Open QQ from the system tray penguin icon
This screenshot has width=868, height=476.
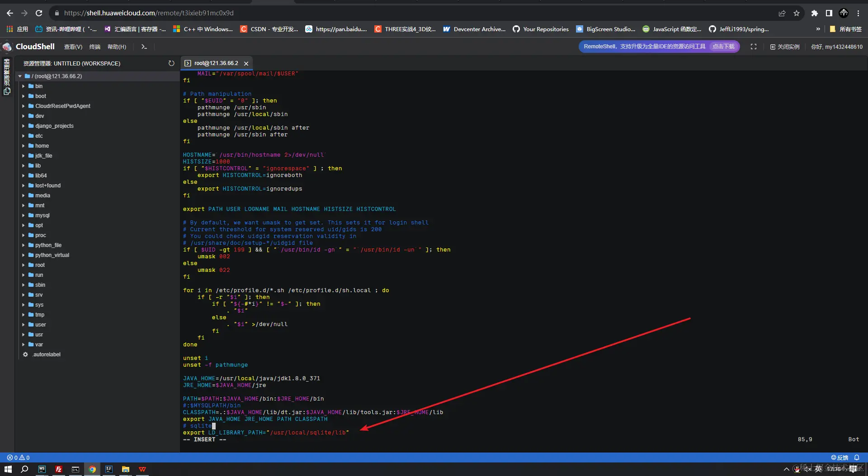tap(797, 469)
